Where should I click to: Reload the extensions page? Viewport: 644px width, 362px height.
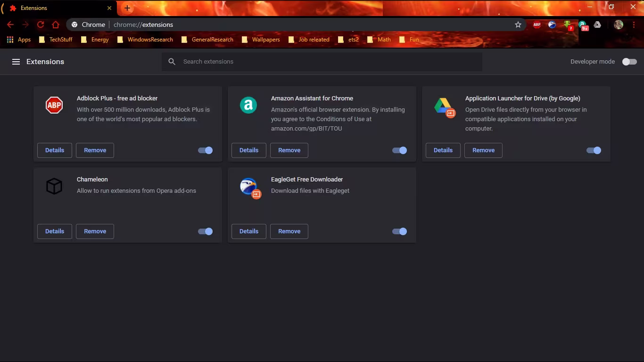pyautogui.click(x=41, y=25)
